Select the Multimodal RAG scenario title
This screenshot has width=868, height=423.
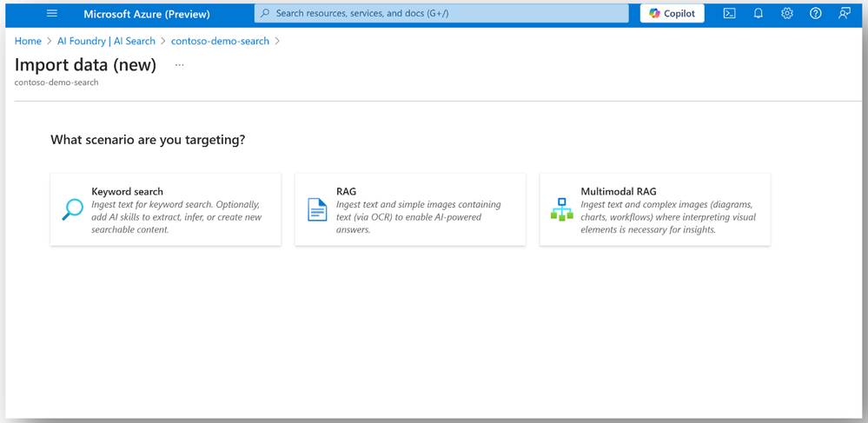619,192
